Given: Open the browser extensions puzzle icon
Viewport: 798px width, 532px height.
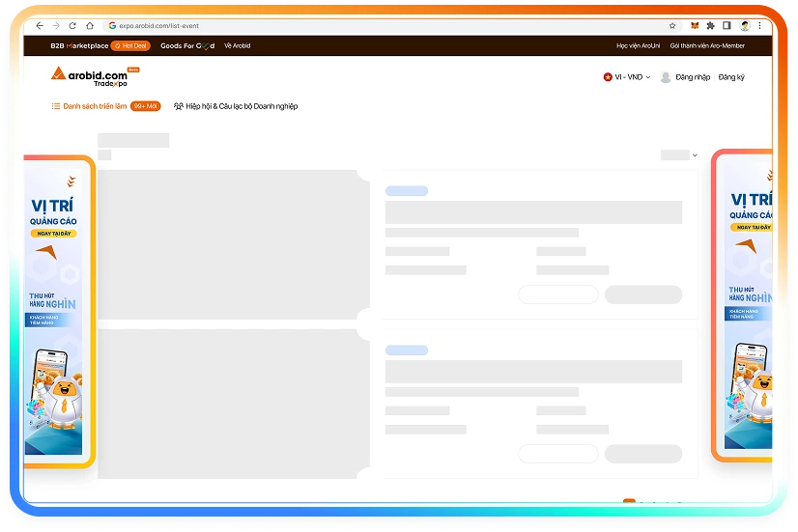Looking at the screenshot, I should click(711, 26).
